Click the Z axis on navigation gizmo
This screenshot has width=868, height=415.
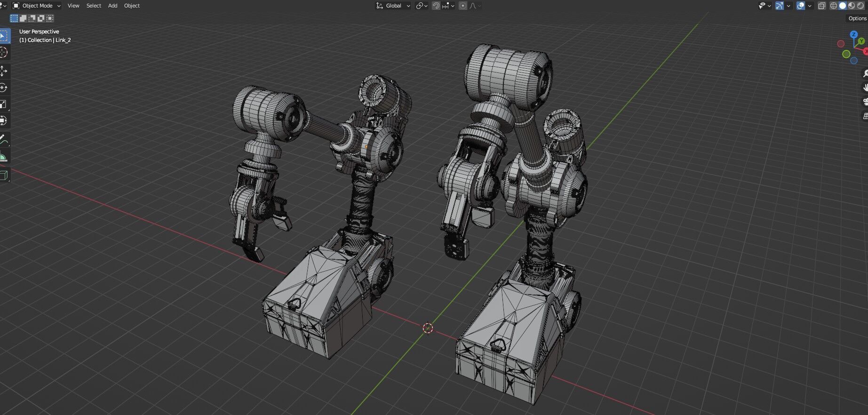853,34
